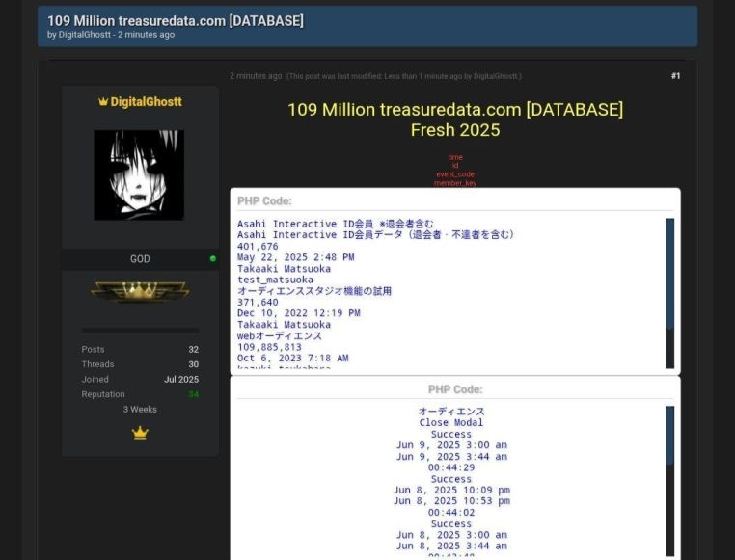Screen dimensions: 735x560
Task: Click the 3 Weeks award label
Action: click(x=140, y=410)
